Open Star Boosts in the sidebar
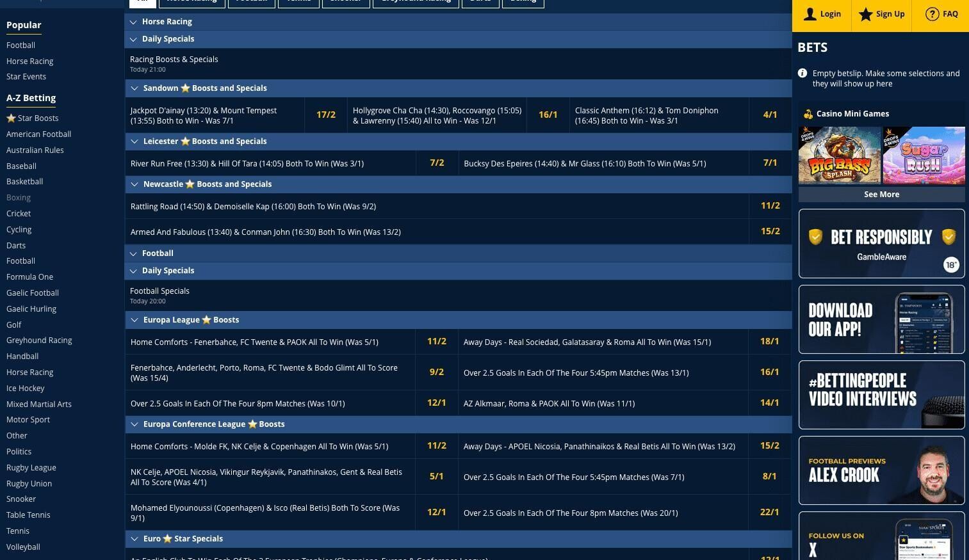The height and width of the screenshot is (560, 969). point(33,118)
